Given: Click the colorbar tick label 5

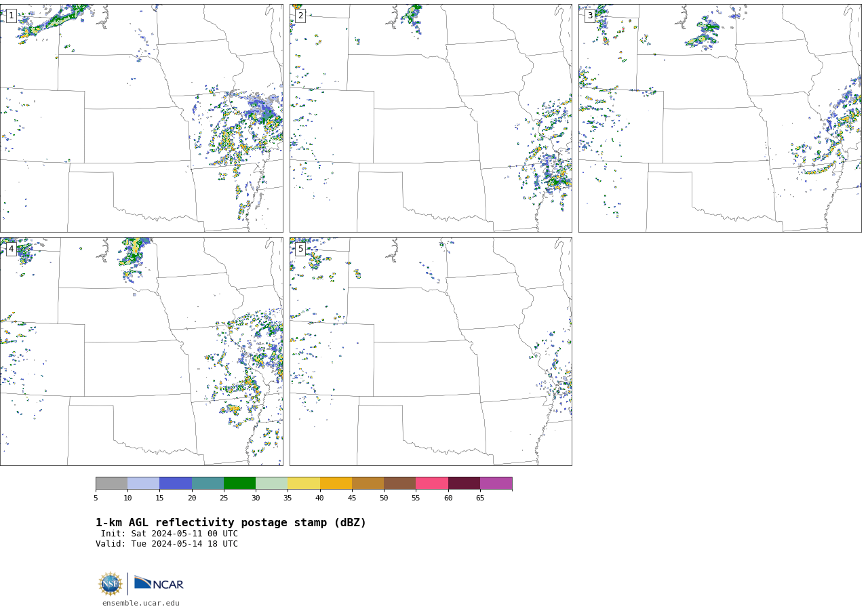Looking at the screenshot, I should point(96,498).
